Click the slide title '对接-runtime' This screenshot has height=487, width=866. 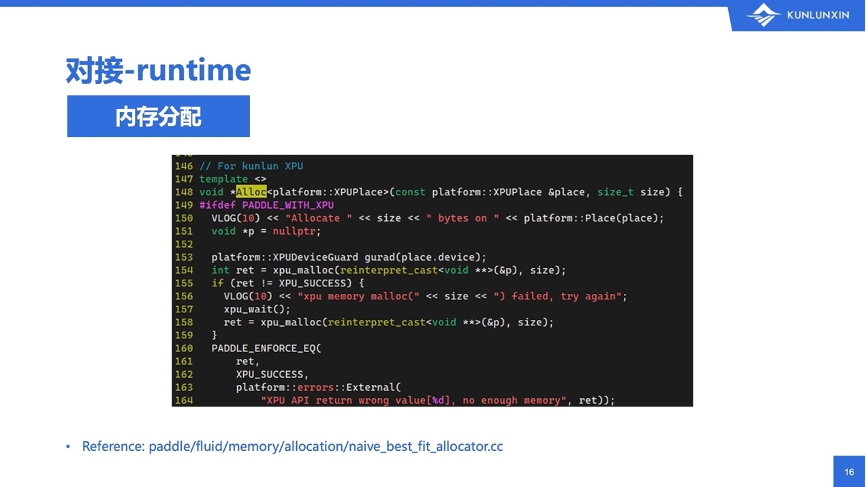click(x=158, y=71)
